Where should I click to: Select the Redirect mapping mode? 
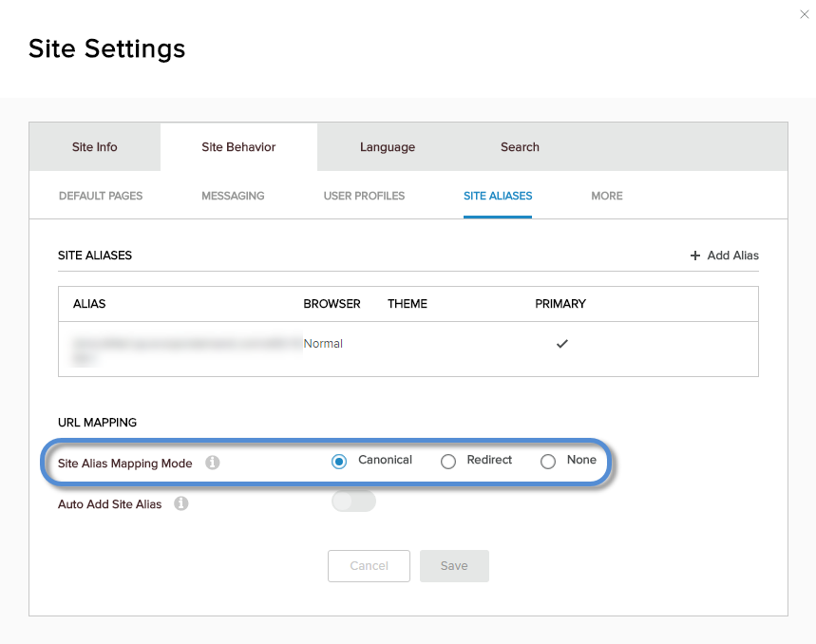pos(448,461)
